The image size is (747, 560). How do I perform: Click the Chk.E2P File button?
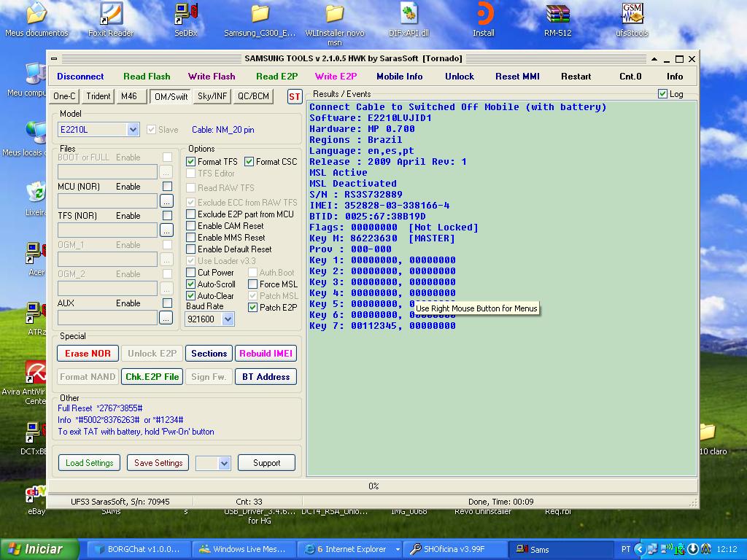(152, 377)
